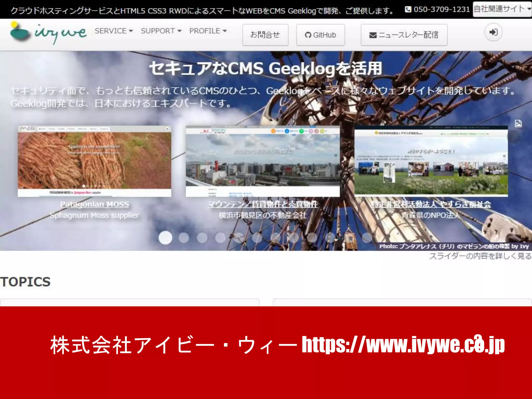Click the https://www.ivywe.co.jp URL text
The width and height of the screenshot is (532, 399).
(403, 345)
